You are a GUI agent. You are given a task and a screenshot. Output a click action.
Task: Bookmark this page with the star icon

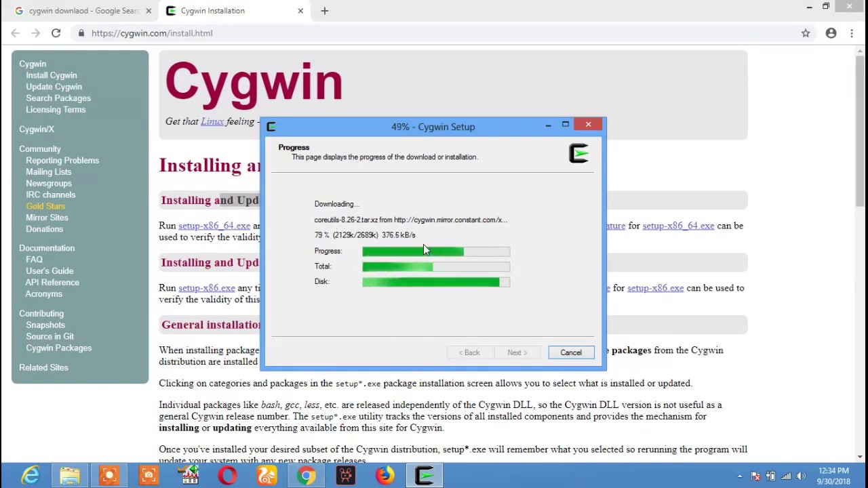pyautogui.click(x=806, y=33)
